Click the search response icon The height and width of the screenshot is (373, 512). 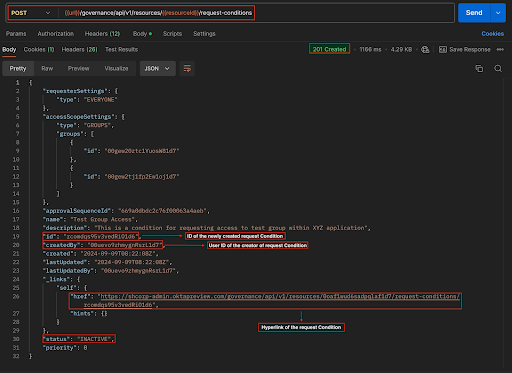498,68
